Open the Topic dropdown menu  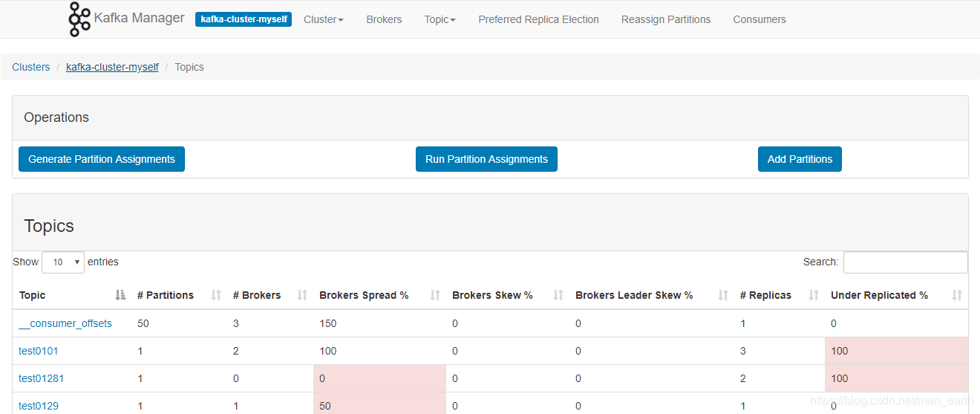pos(440,19)
